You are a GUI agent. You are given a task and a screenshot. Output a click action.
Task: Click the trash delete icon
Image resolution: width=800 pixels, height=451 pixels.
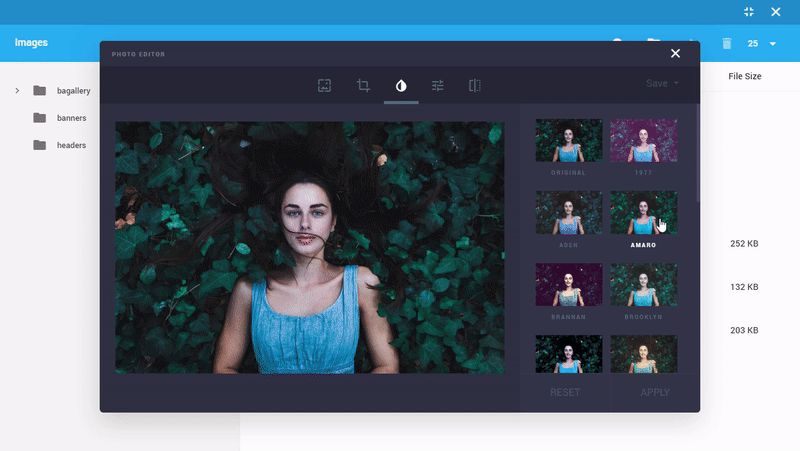[727, 43]
